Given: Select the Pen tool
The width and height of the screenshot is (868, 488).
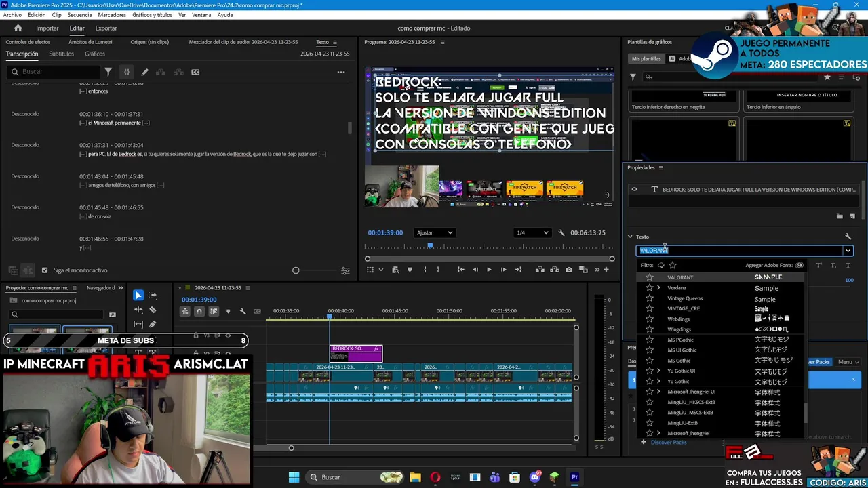Looking at the screenshot, I should [x=153, y=324].
